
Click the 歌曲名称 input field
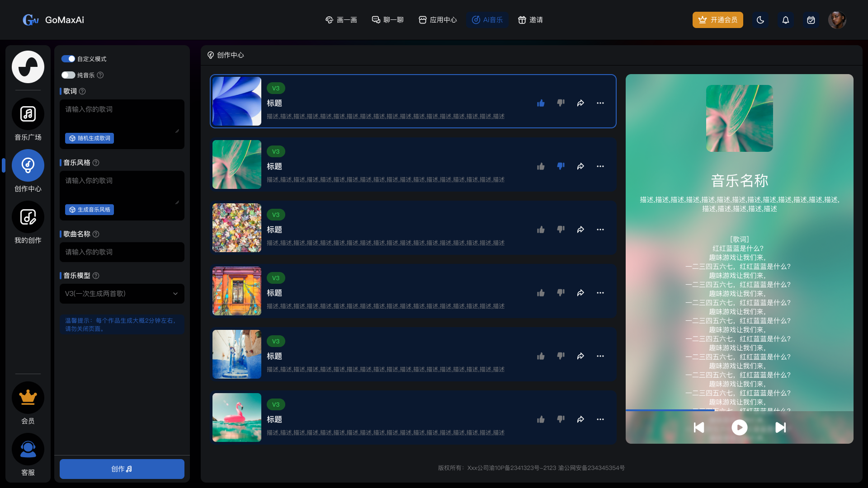[122, 252]
